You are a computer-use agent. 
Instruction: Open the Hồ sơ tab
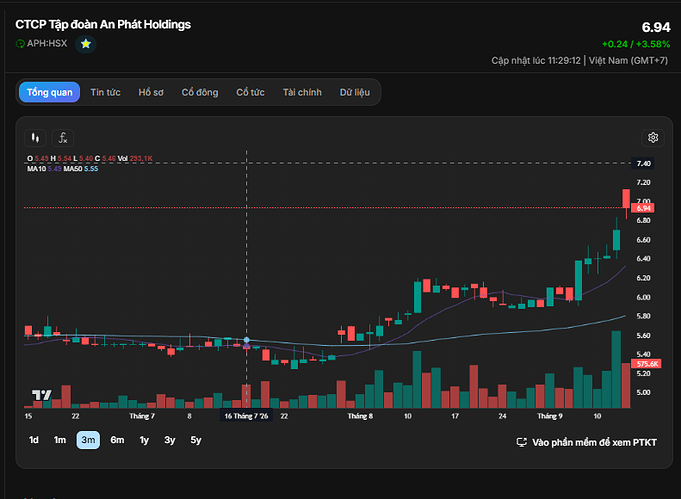click(151, 92)
